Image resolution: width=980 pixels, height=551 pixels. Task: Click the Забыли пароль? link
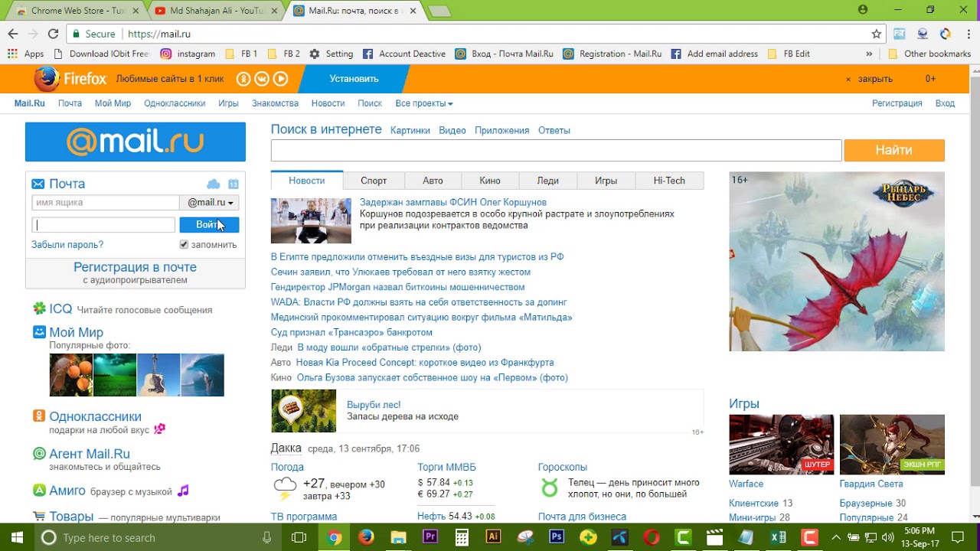(67, 245)
